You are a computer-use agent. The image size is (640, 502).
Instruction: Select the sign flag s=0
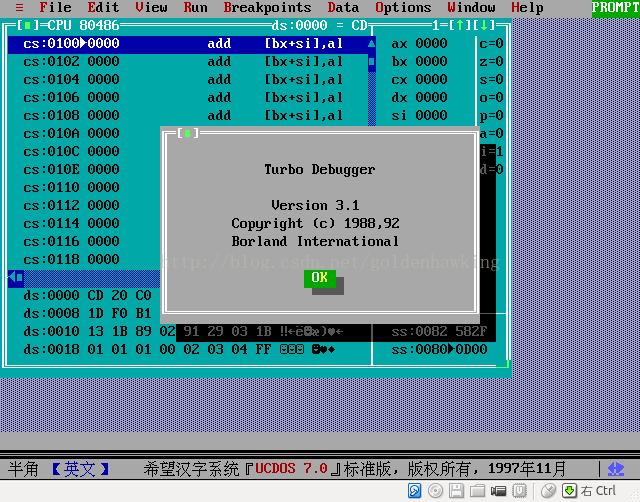pyautogui.click(x=491, y=80)
